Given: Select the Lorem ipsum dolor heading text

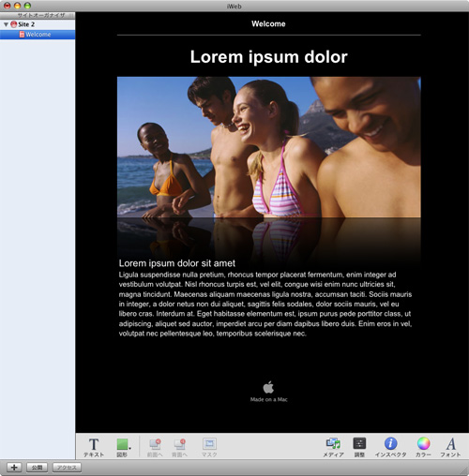Looking at the screenshot, I should pos(269,57).
